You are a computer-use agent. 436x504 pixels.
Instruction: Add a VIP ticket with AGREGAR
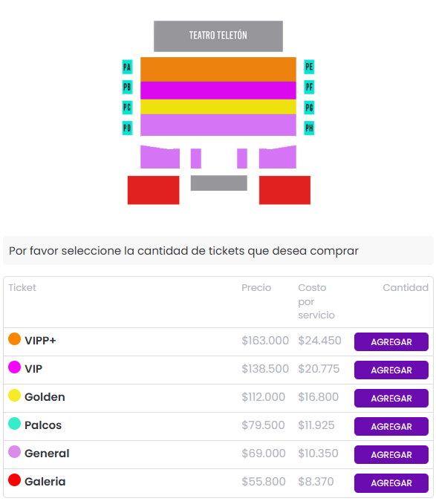391,370
